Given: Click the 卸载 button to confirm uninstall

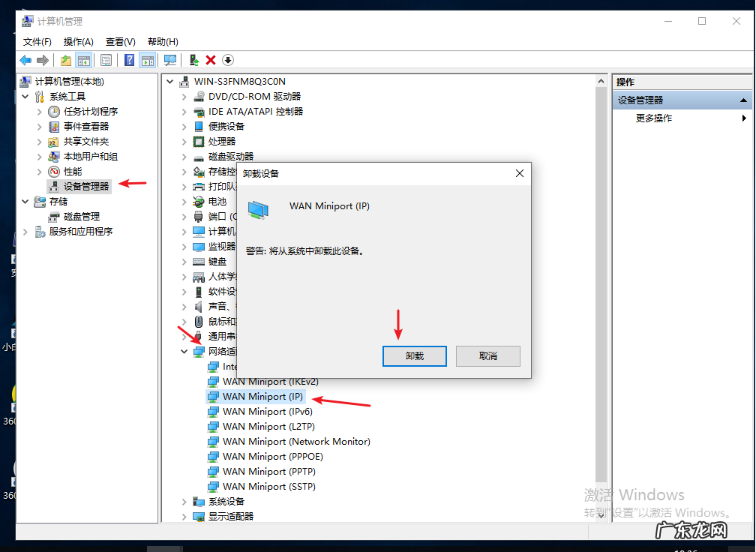Looking at the screenshot, I should pos(414,355).
